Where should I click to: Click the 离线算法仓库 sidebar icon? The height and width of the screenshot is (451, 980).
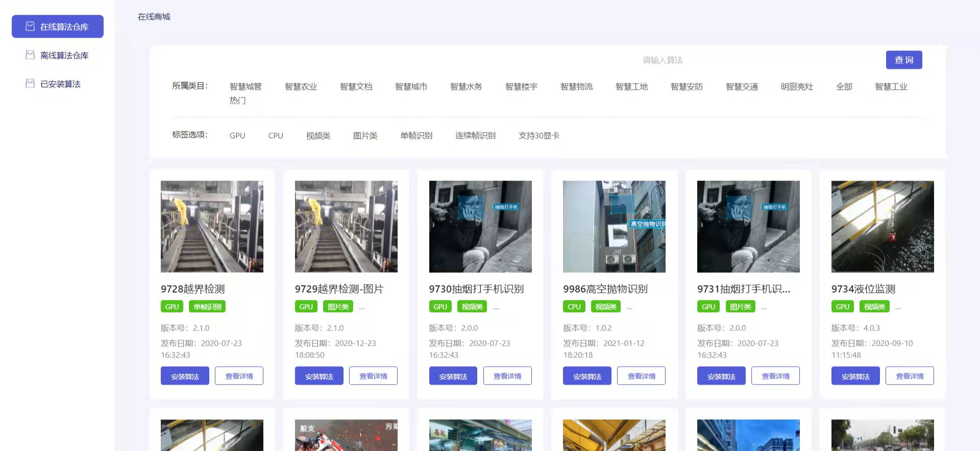tap(30, 55)
